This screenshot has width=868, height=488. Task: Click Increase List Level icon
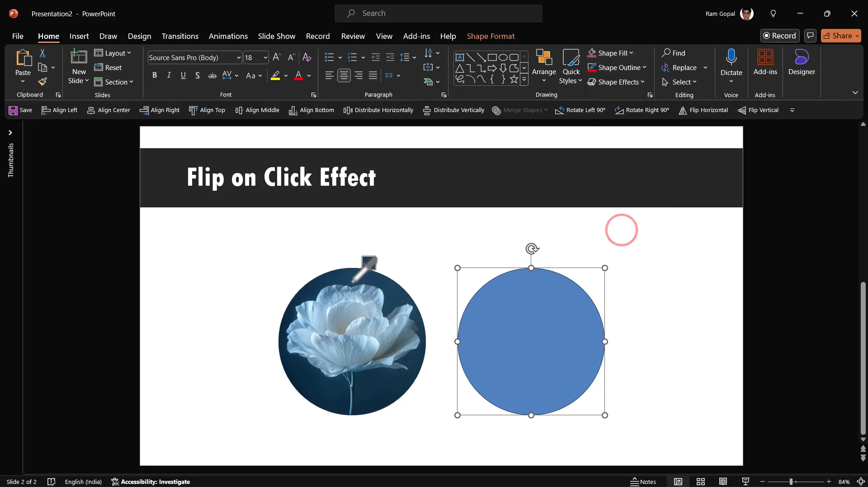click(x=390, y=57)
